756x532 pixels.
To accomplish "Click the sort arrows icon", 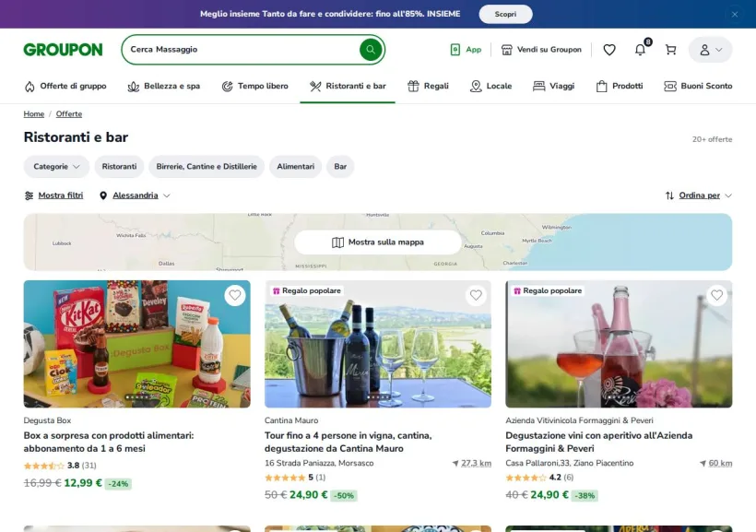I will pos(669,195).
